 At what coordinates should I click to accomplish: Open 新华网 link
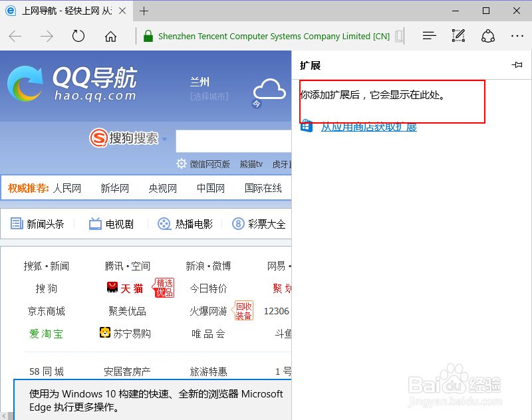114,188
